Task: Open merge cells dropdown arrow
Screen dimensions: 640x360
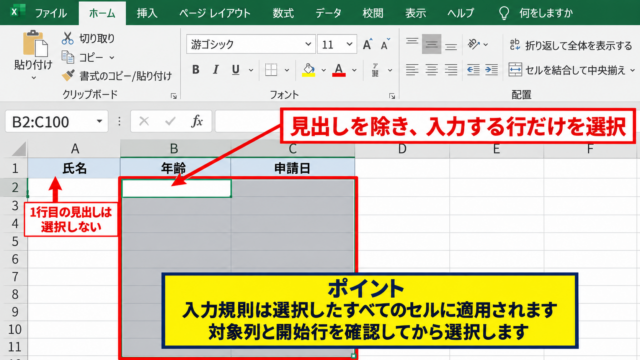Action: pos(633,70)
